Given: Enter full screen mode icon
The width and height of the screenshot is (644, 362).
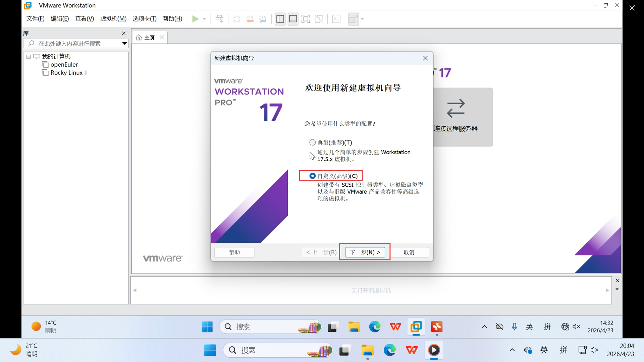Looking at the screenshot, I should [306, 19].
